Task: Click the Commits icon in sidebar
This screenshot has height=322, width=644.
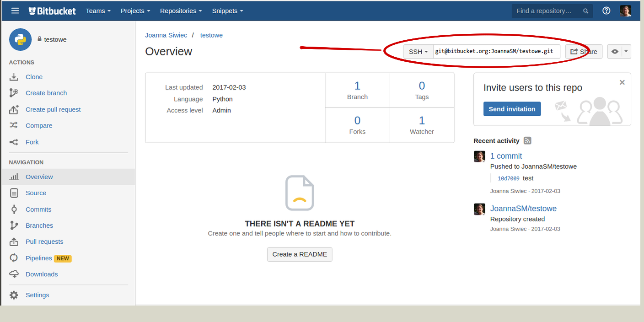Action: point(14,209)
